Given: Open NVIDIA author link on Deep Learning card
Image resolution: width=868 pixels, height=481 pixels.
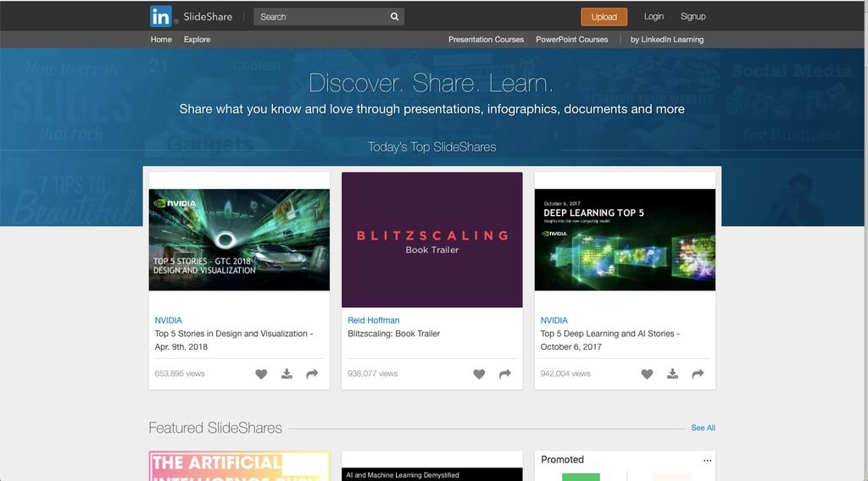Looking at the screenshot, I should tap(554, 320).
